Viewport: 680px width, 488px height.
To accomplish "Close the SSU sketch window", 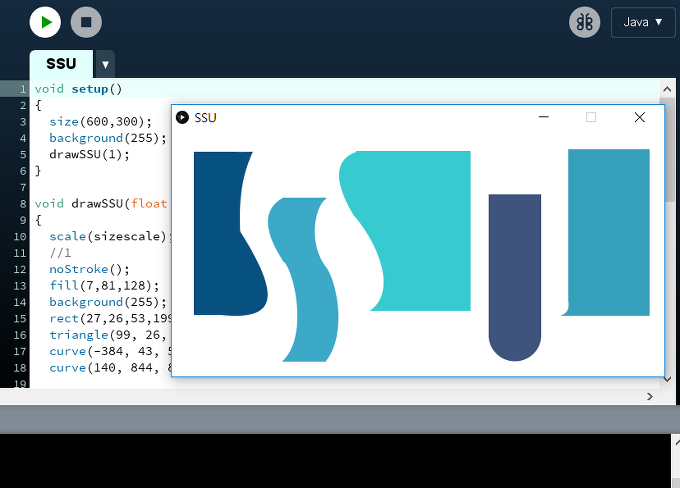I will click(640, 117).
